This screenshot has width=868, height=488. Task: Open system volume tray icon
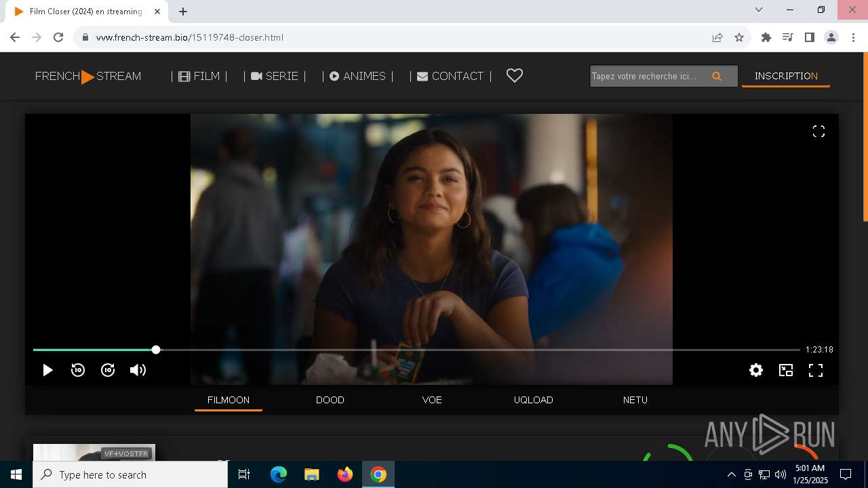pyautogui.click(x=781, y=474)
